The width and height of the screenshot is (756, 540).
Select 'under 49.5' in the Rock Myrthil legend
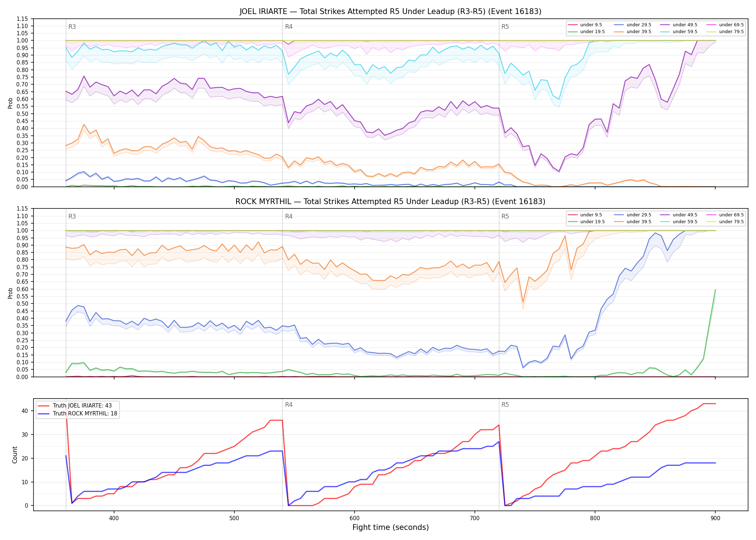click(x=679, y=215)
